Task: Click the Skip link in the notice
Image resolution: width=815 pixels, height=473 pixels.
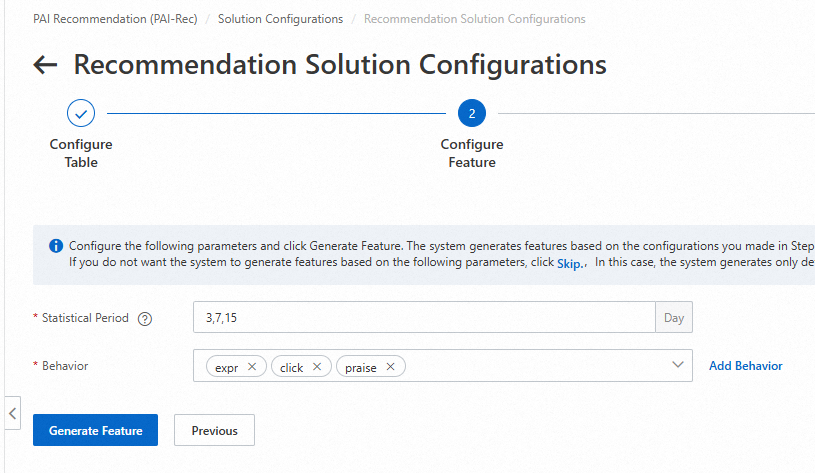Action: click(570, 262)
